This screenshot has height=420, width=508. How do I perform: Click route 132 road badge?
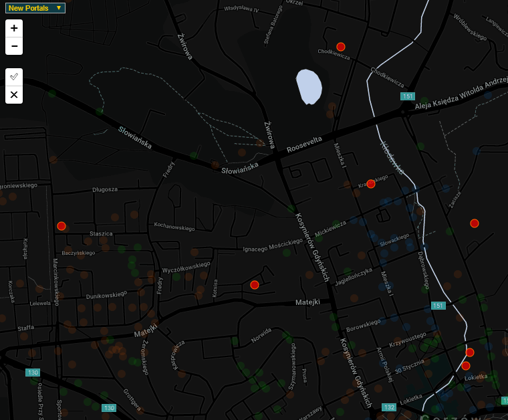pyautogui.click(x=389, y=407)
